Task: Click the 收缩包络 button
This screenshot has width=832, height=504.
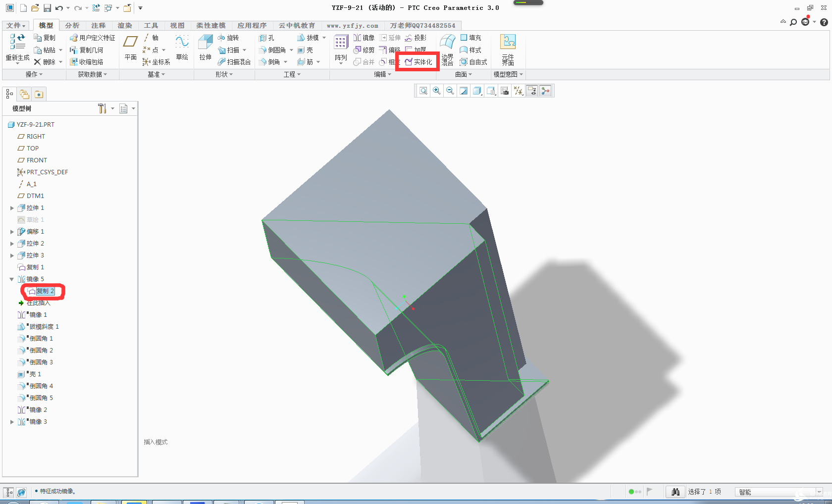Action: coord(87,62)
